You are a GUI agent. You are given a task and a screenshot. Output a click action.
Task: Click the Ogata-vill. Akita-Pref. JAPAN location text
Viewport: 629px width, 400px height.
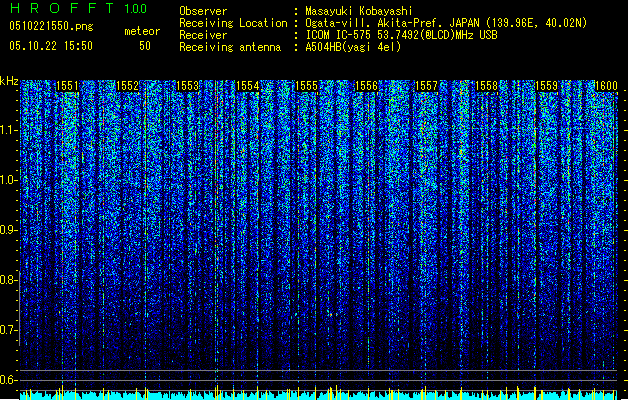point(446,23)
